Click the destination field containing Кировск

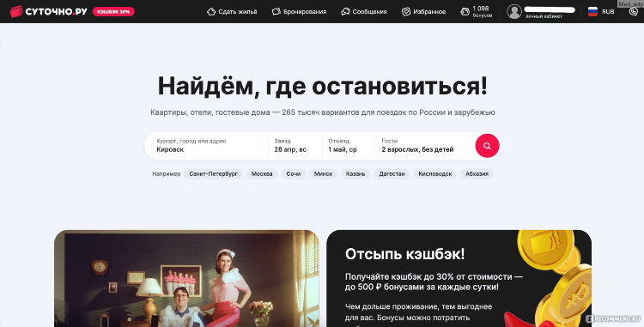point(207,146)
